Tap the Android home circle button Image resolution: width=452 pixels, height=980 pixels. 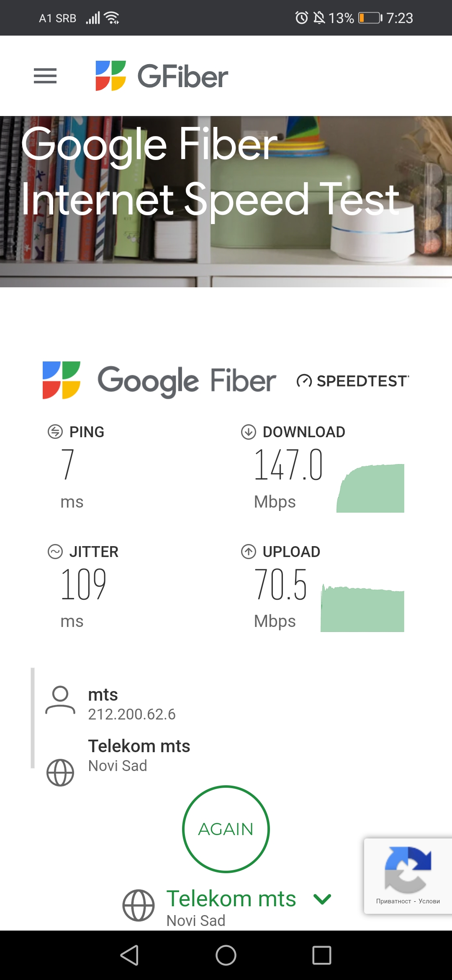click(226, 955)
